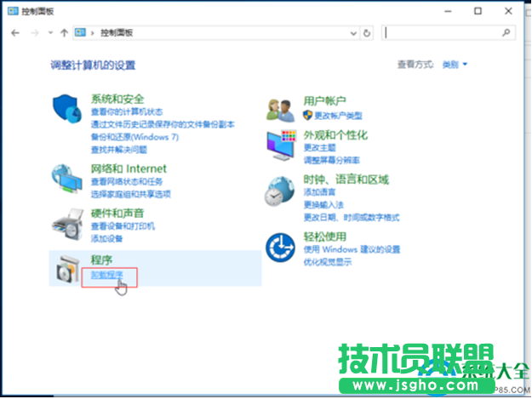Open 查看设备和打印机 link
The height and width of the screenshot is (399, 532).
123,226
